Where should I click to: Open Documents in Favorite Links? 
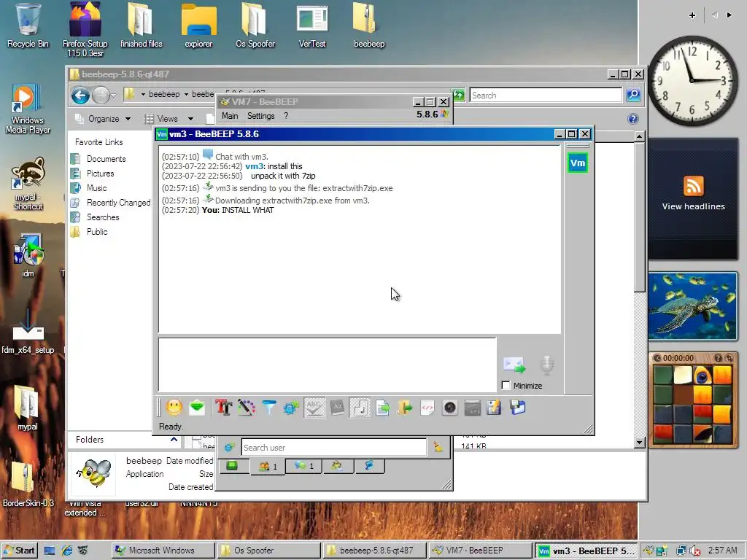(106, 159)
